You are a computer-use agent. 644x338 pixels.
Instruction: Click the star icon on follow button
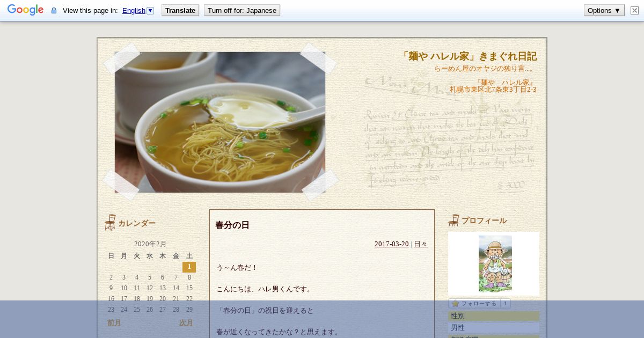coord(455,304)
